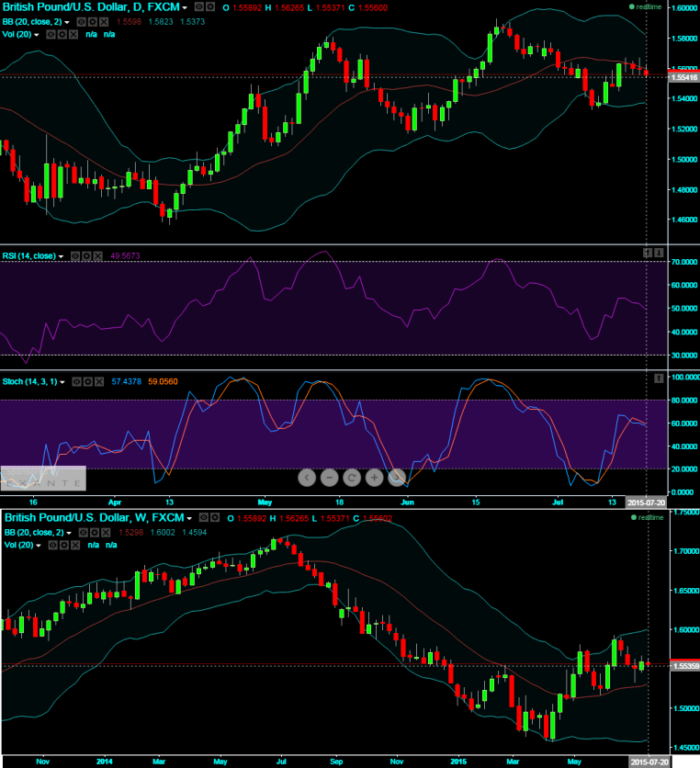The image size is (700, 768).
Task: Expand the Stoch (14, 3, 1) dropdown arrow
Action: pyautogui.click(x=62, y=382)
